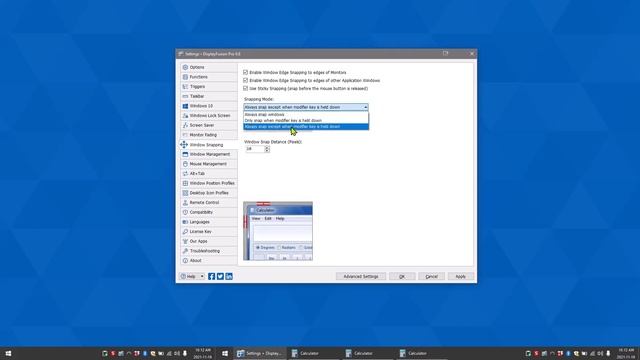The image size is (640, 360).
Task: Click the Settings - DisplayFusion taskbar button
Action: pos(260,353)
